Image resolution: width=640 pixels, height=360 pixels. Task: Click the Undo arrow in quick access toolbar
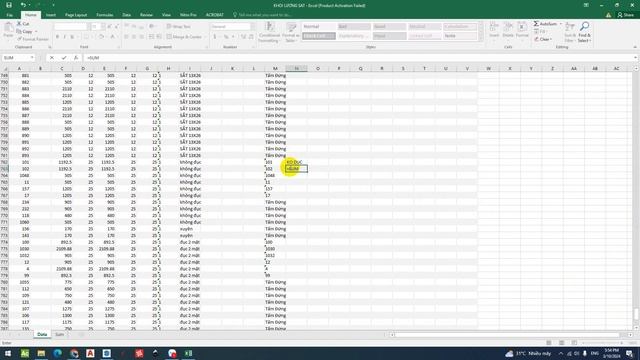[23, 5]
